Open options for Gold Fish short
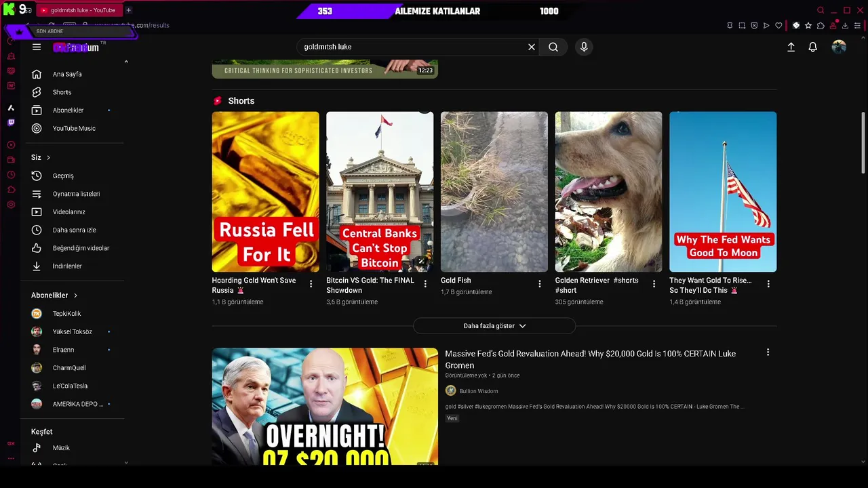The image size is (868, 488). 540,284
